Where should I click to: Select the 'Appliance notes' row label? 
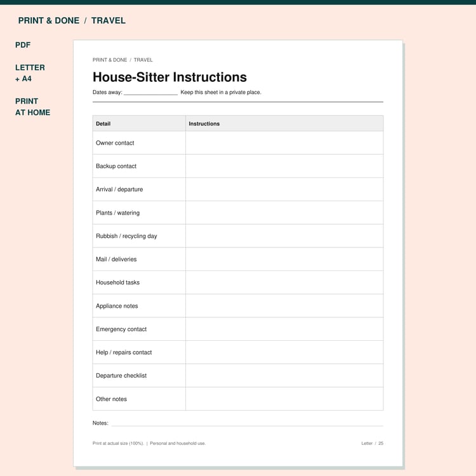click(117, 306)
